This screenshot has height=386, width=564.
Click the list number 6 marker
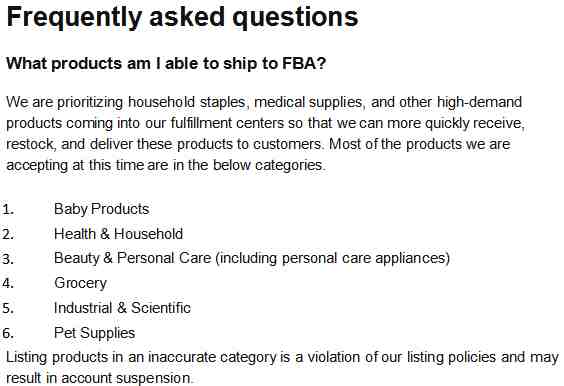8,333
